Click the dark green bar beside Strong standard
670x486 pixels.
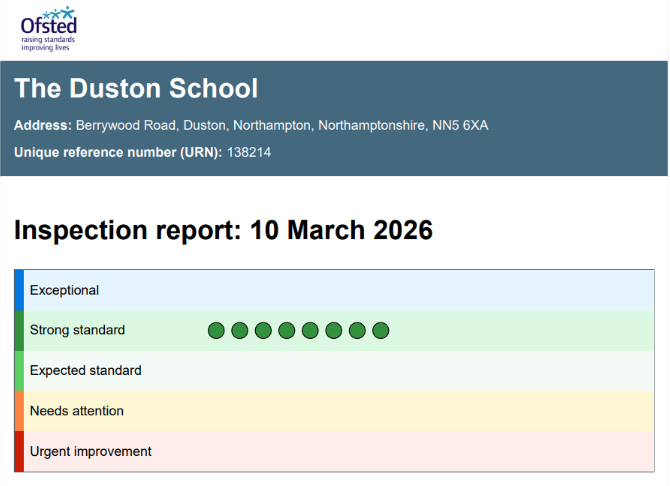pos(19,330)
